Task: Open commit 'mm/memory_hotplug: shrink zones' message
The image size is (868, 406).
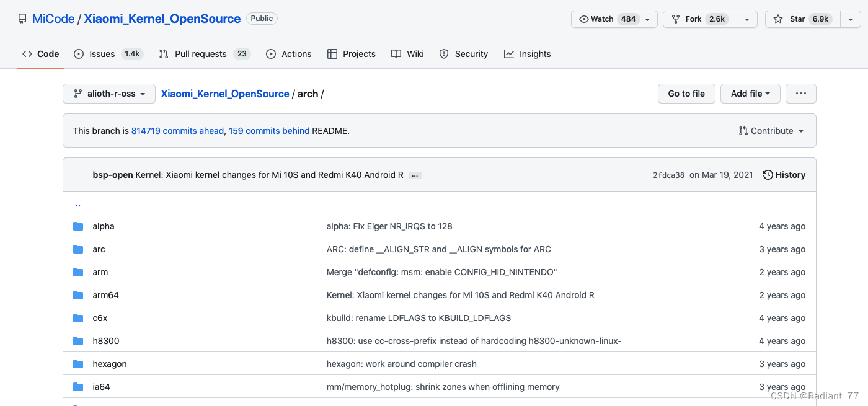Action: pos(443,387)
